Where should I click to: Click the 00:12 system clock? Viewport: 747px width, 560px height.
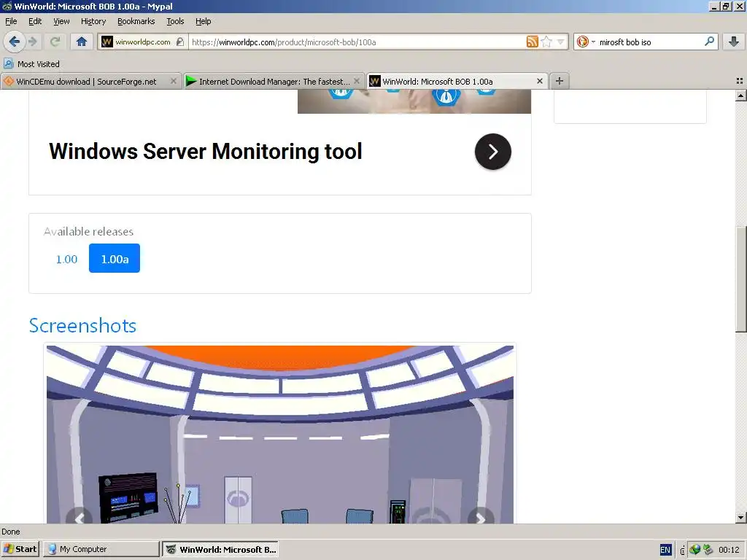coord(729,550)
